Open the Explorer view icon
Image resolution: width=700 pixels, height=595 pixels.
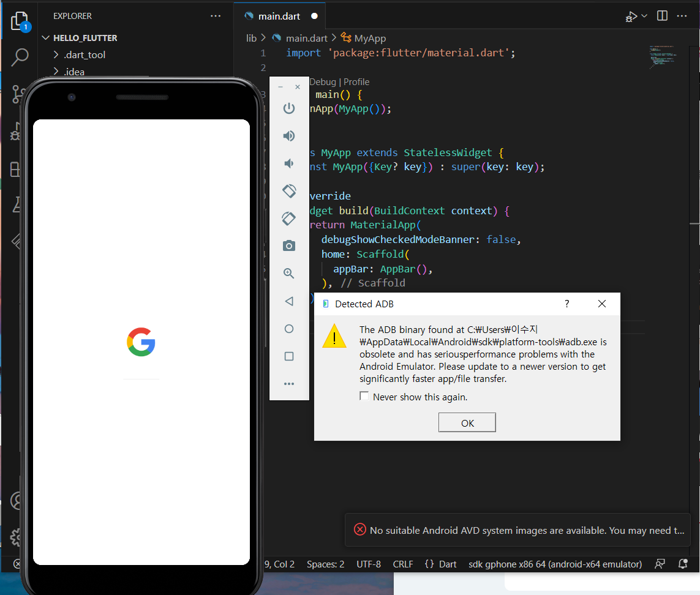[20, 21]
